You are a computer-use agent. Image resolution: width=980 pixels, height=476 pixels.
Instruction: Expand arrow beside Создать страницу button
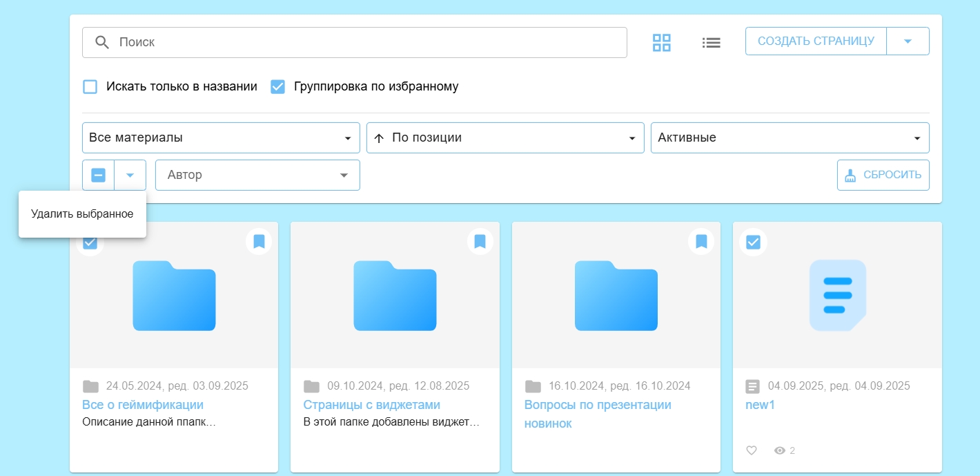click(908, 41)
